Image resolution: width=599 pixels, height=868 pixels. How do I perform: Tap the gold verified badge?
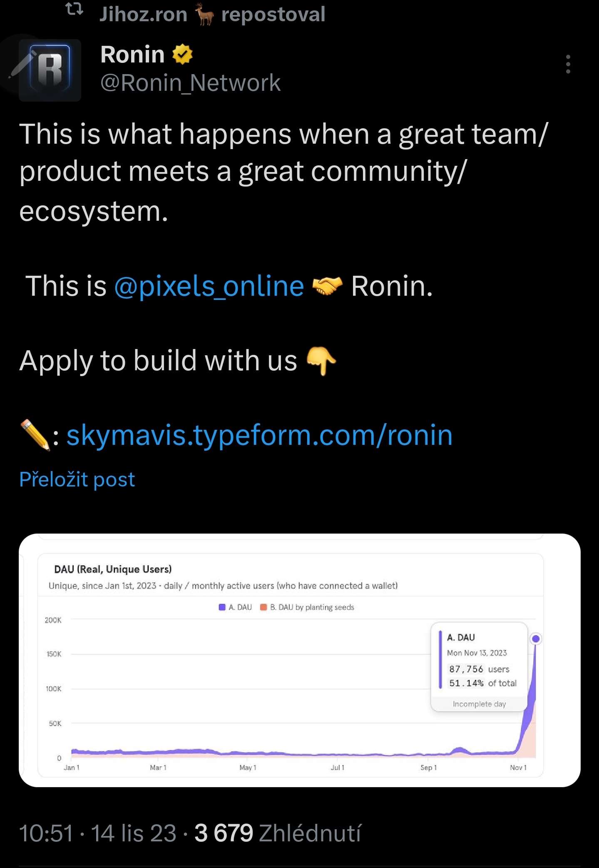pyautogui.click(x=182, y=55)
